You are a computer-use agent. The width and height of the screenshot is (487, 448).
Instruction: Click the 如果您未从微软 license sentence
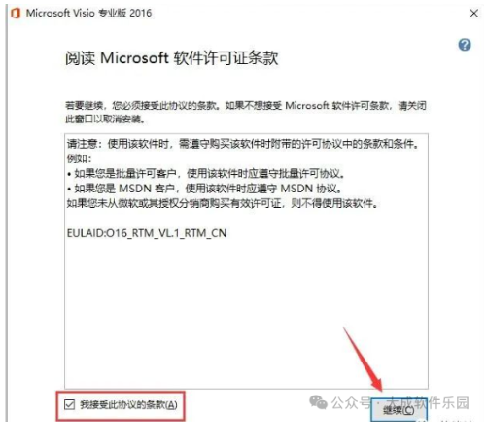pyautogui.click(x=223, y=203)
